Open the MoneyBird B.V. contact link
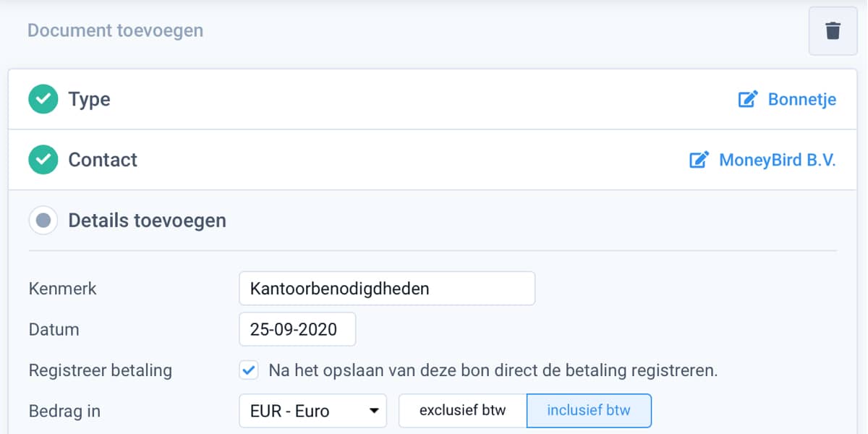This screenshot has height=434, width=868. click(x=776, y=160)
